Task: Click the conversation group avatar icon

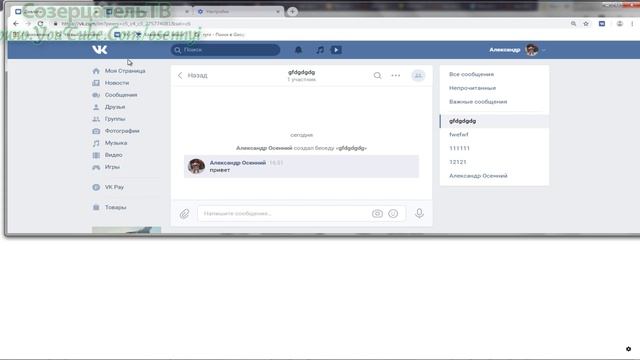Action: tap(418, 76)
